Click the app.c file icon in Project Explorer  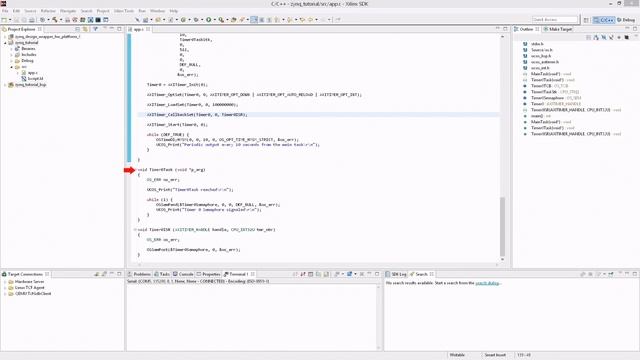pyautogui.click(x=24, y=73)
